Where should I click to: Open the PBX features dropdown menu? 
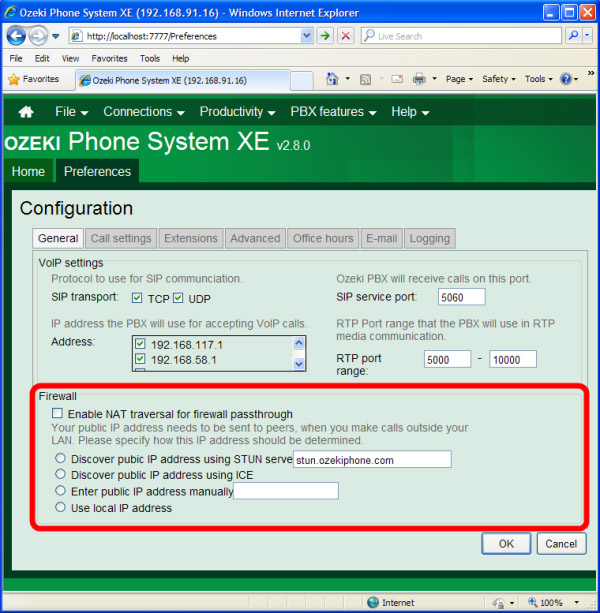(333, 112)
